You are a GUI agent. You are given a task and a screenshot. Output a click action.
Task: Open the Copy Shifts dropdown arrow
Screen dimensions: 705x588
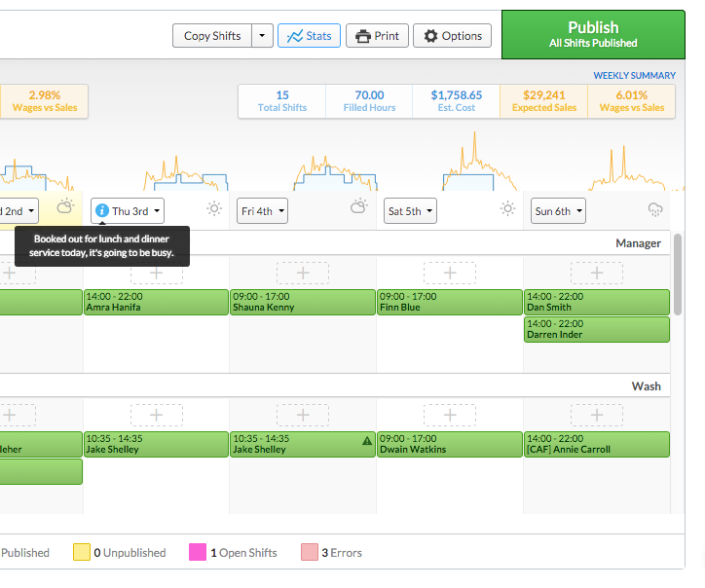click(262, 36)
